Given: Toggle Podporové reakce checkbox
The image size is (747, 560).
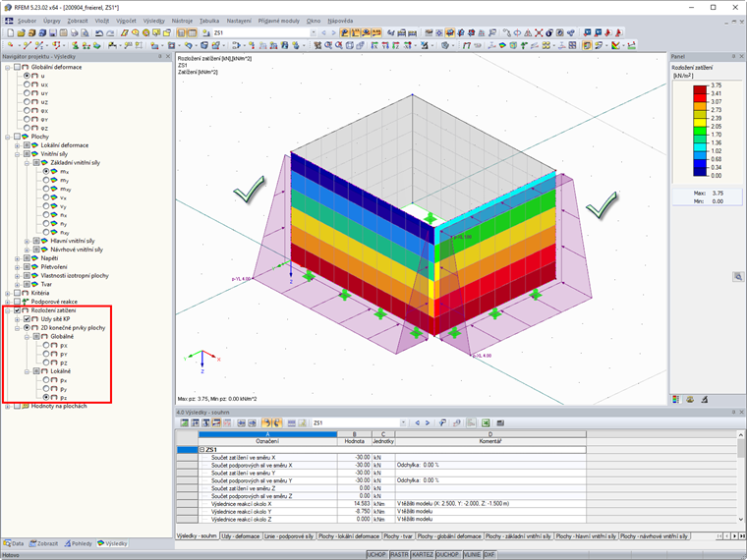Looking at the screenshot, I should point(17,302).
